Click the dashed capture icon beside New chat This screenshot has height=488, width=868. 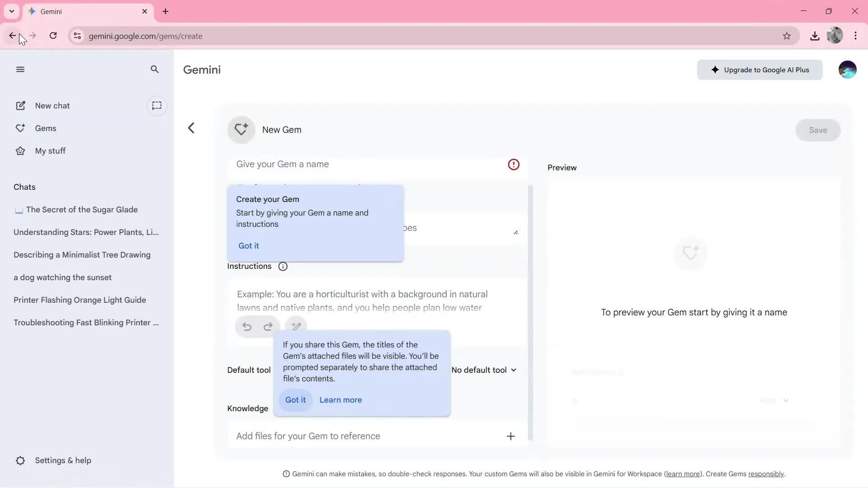point(157,106)
